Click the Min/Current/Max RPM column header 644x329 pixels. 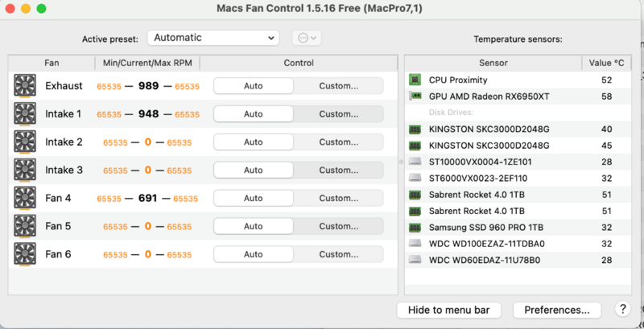(x=147, y=63)
